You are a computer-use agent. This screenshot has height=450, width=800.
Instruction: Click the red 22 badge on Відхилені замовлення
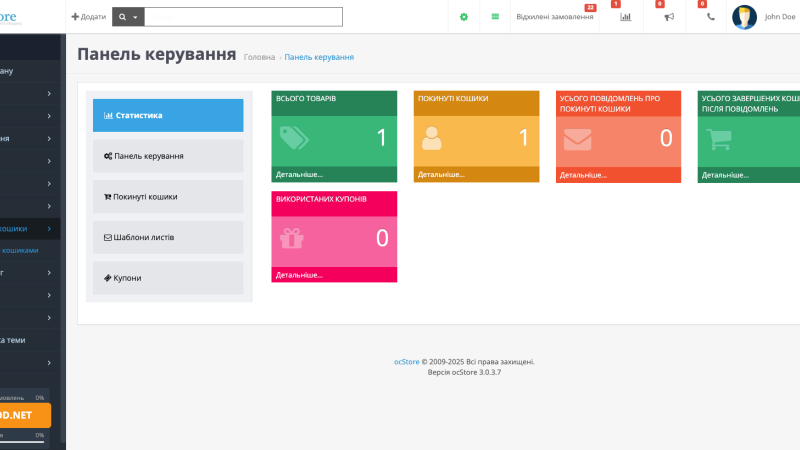[590, 8]
